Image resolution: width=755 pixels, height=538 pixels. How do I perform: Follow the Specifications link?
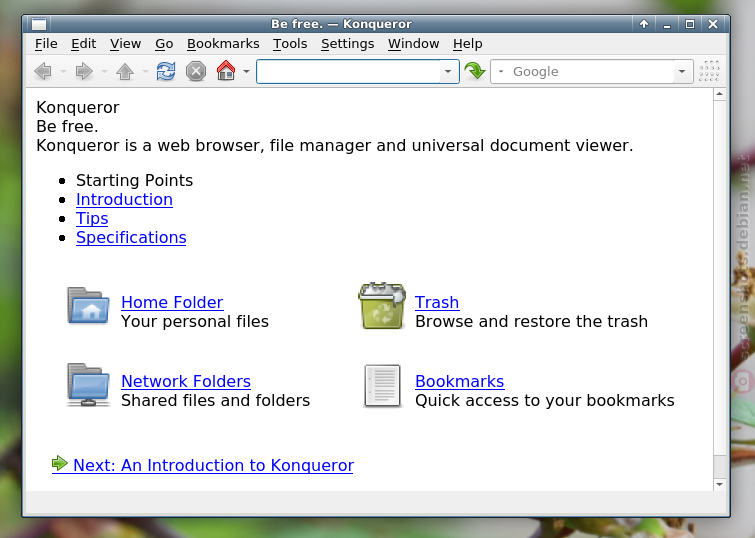(131, 237)
